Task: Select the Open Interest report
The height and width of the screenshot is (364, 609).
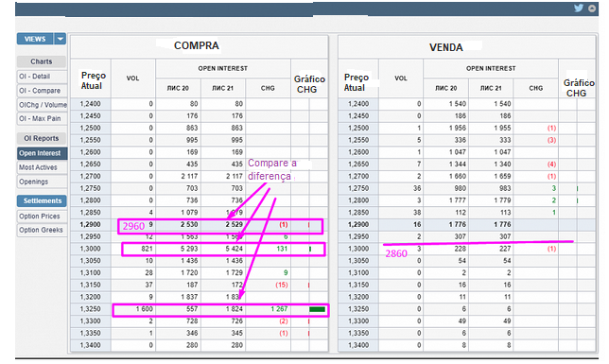Action: pos(42,153)
